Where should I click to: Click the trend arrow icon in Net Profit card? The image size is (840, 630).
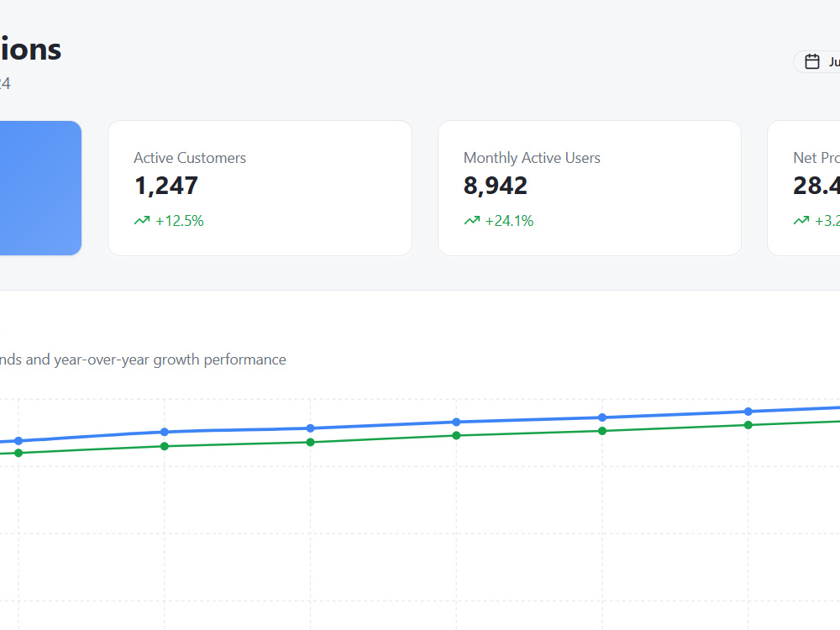tap(801, 221)
